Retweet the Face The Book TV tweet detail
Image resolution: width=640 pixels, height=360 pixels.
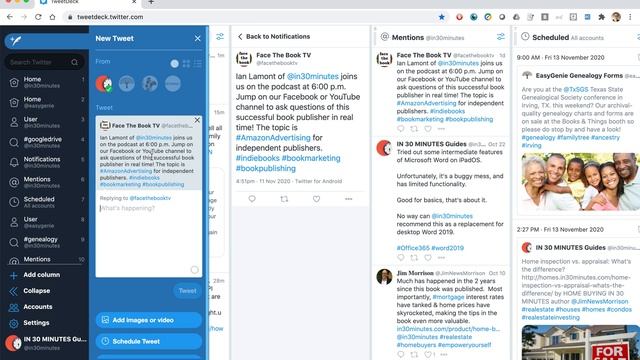(x=284, y=199)
